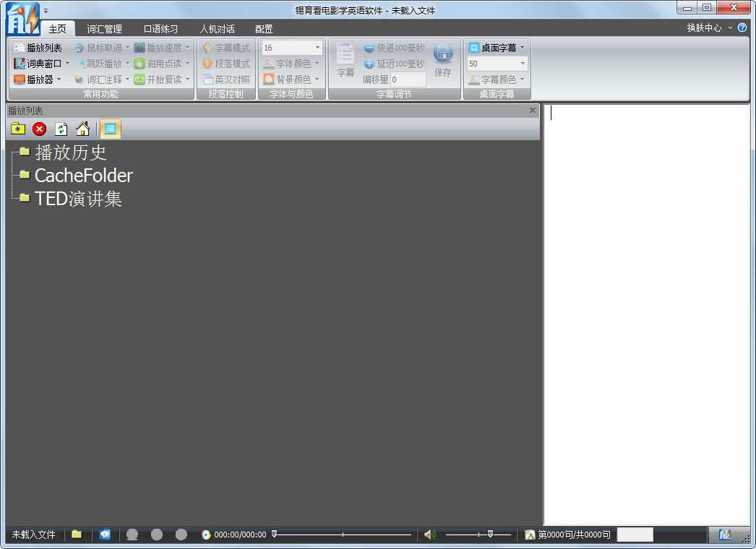
Task: Click the red delete icon in playlist toolbar
Action: (x=40, y=129)
